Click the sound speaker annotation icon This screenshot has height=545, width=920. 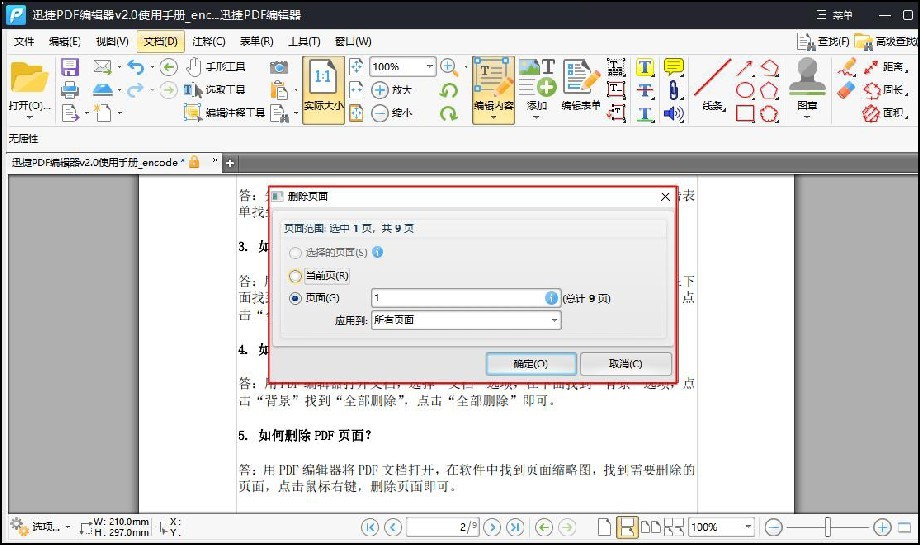[x=674, y=113]
